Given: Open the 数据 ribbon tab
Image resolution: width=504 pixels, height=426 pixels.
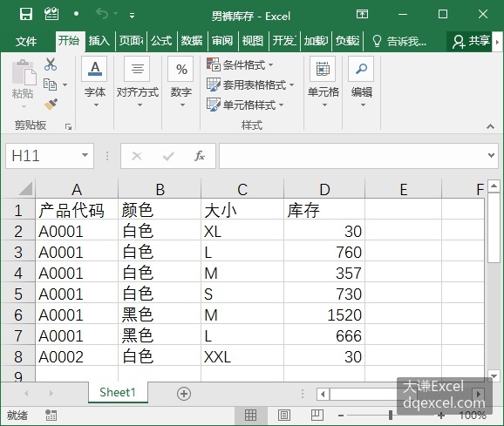Looking at the screenshot, I should pyautogui.click(x=192, y=41).
